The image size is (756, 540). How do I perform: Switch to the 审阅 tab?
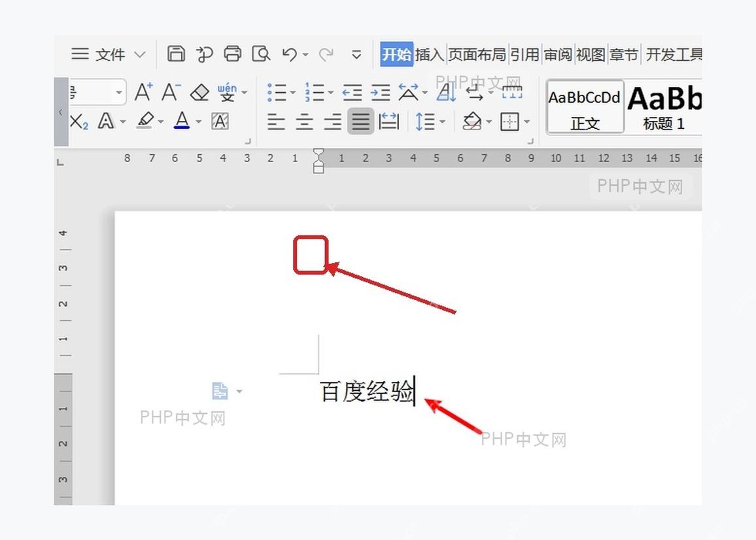click(x=558, y=54)
